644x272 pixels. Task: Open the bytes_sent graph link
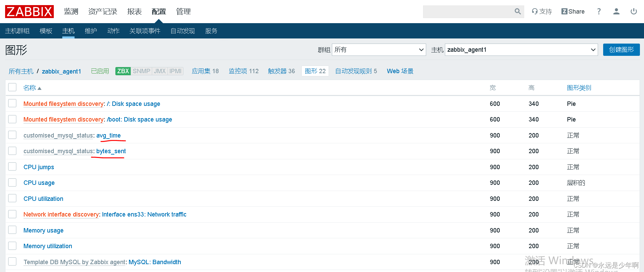(111, 151)
